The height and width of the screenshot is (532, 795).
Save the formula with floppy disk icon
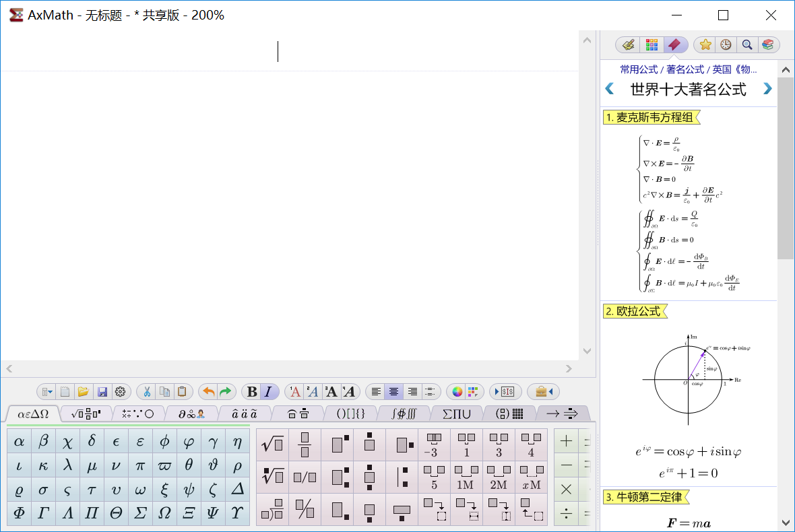[102, 392]
